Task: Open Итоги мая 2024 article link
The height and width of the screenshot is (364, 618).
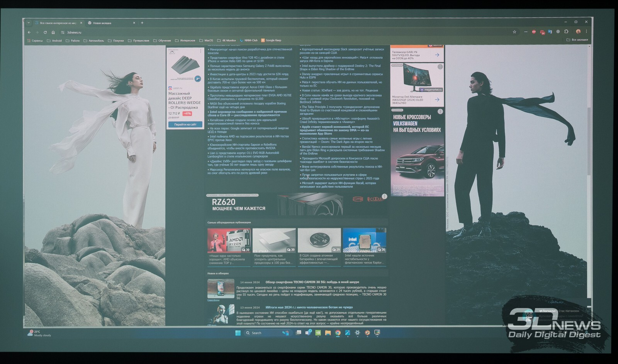Action: [x=309, y=308]
